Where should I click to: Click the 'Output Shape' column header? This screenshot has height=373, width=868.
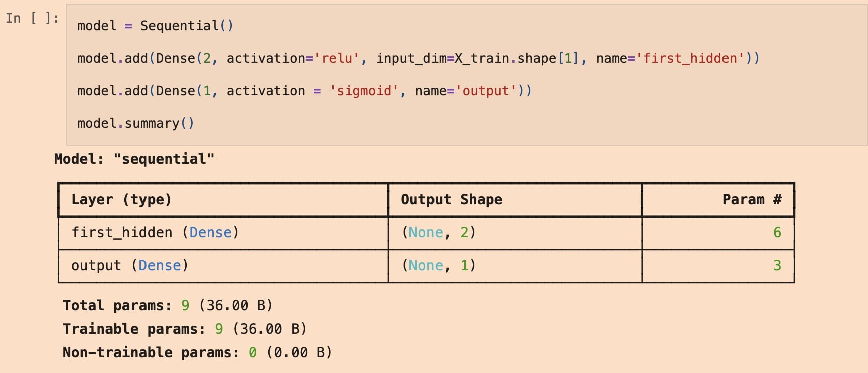[515, 200]
